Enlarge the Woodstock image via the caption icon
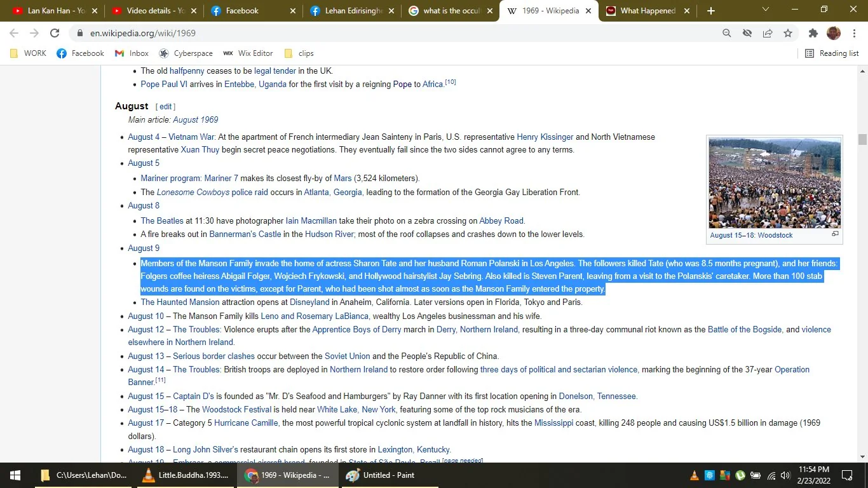The width and height of the screenshot is (868, 488). [x=835, y=234]
